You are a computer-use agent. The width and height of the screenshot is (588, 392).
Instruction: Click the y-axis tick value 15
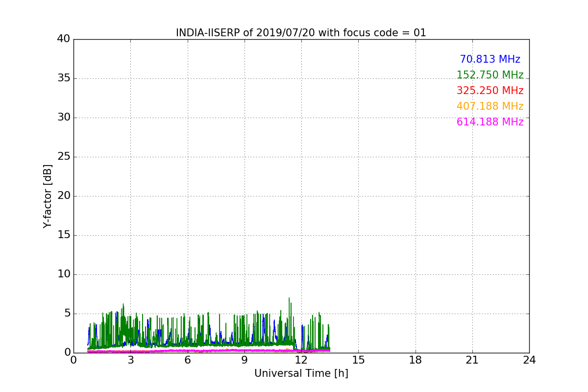[x=64, y=235]
